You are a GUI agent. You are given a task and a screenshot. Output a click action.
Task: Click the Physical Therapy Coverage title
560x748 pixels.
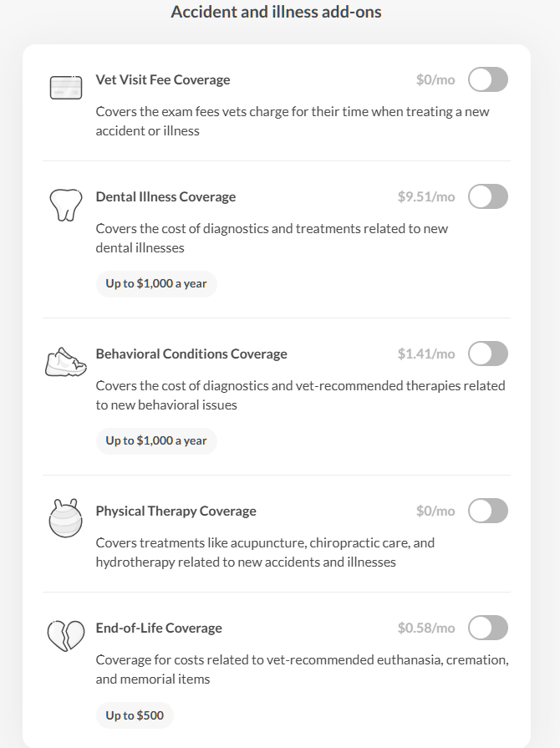pos(176,511)
